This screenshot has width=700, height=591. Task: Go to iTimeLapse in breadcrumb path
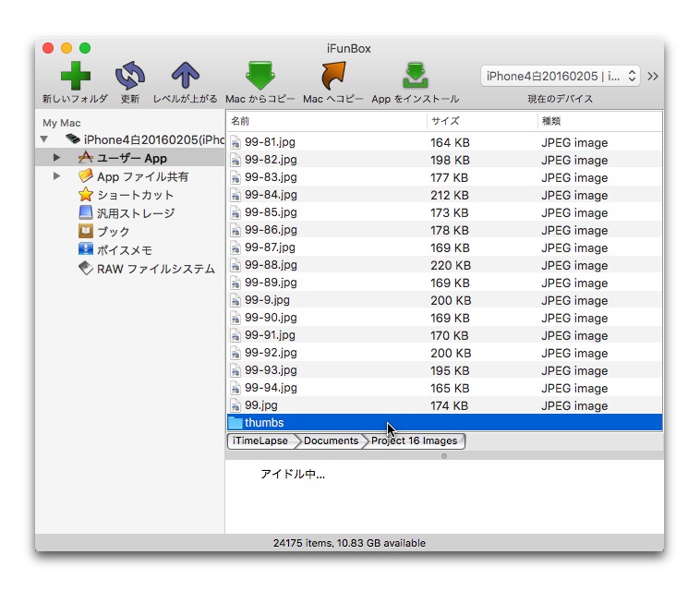[x=260, y=440]
